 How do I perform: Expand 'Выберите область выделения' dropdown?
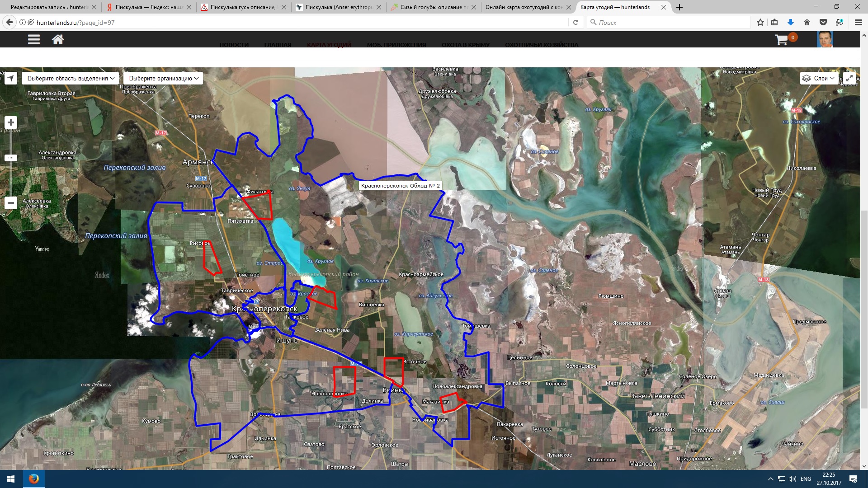(71, 78)
